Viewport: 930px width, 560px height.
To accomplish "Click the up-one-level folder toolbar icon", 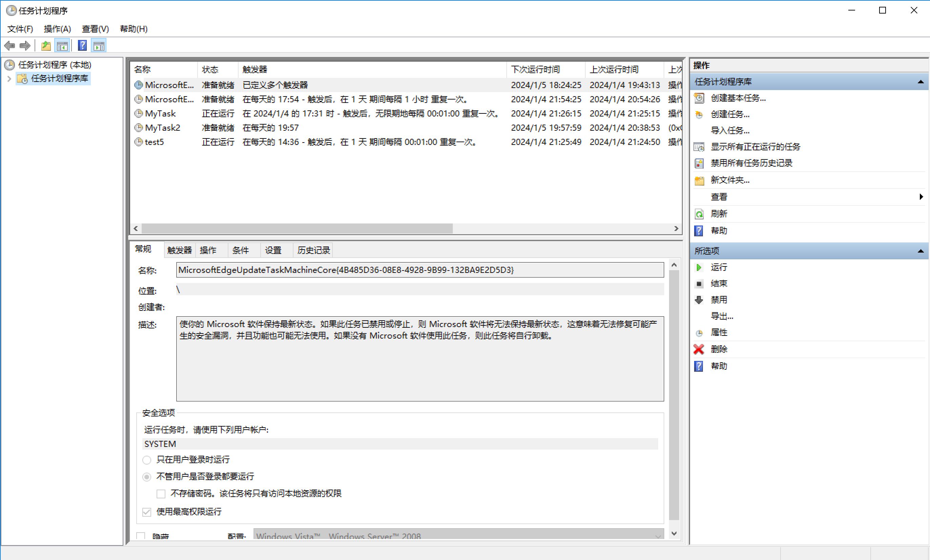I will pos(46,46).
